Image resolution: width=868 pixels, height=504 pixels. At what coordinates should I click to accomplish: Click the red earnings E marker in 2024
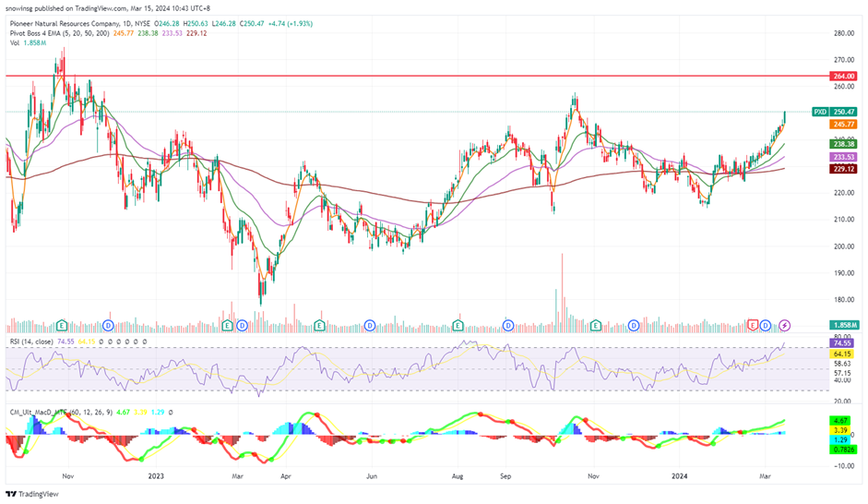[753, 326]
